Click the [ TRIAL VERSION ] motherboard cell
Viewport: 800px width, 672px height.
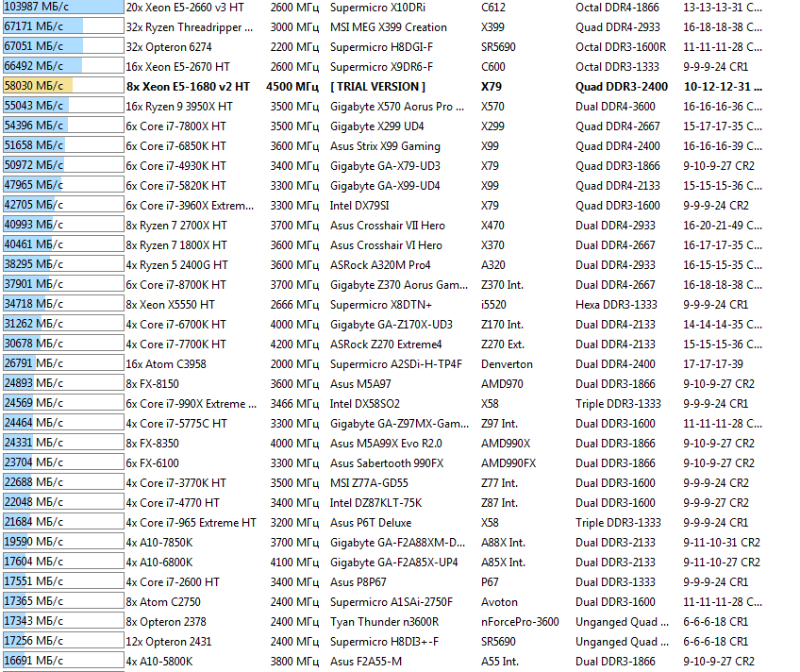377,87
